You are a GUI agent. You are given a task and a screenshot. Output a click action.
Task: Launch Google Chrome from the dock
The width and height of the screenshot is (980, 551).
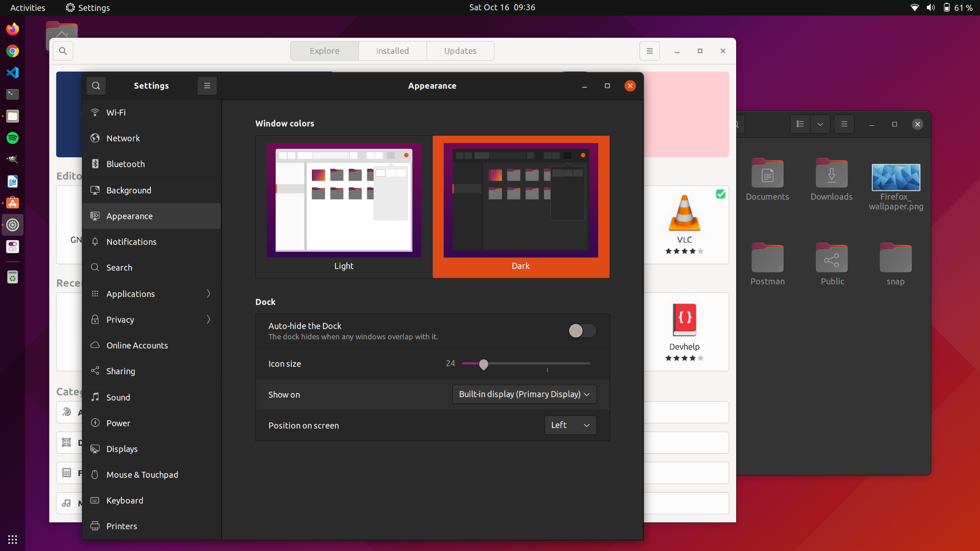click(x=13, y=51)
